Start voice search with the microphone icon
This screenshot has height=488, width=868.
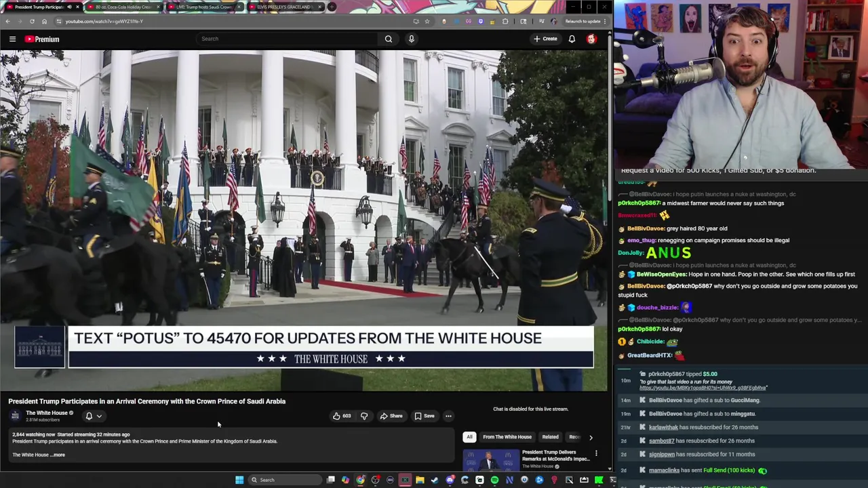pyautogui.click(x=411, y=39)
